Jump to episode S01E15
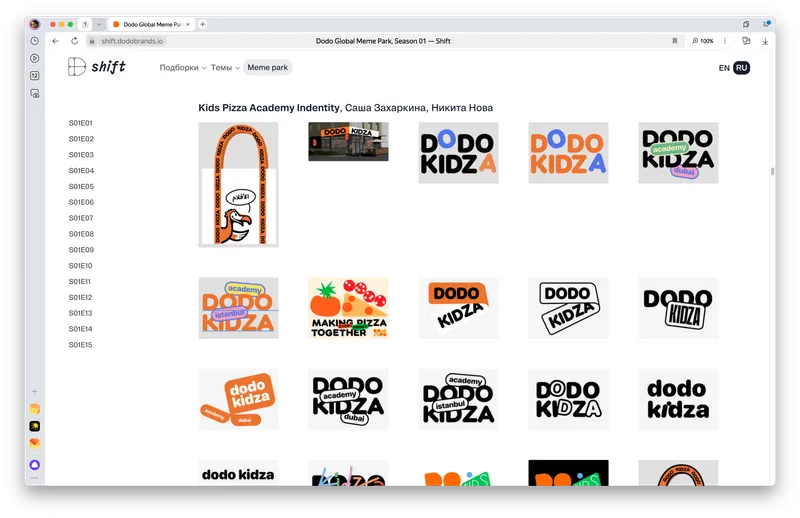Screen dimensions: 800x518 [81, 344]
